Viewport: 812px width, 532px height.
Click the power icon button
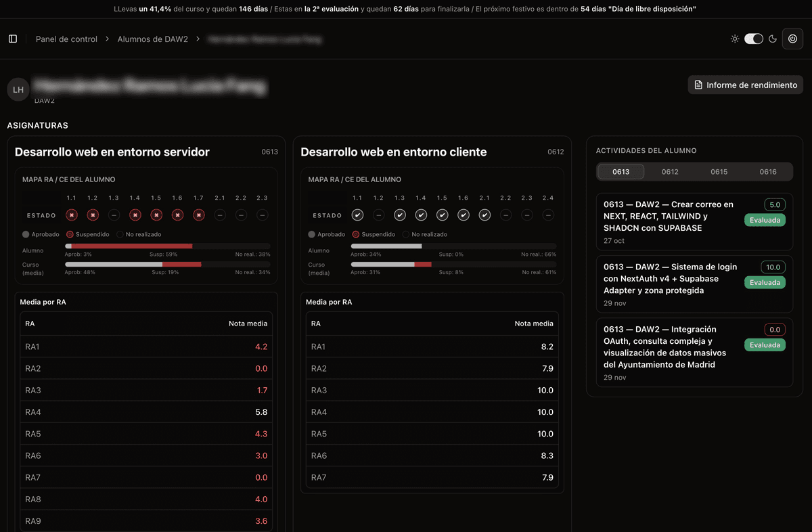click(x=792, y=39)
